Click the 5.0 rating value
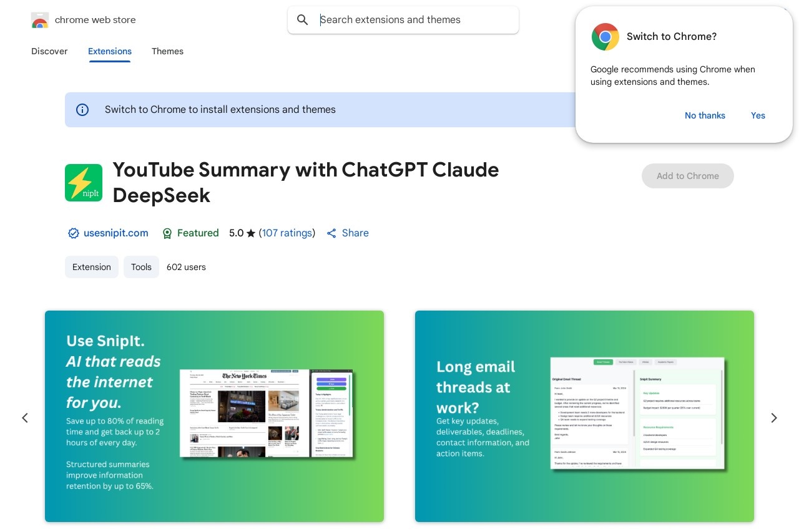 point(236,233)
